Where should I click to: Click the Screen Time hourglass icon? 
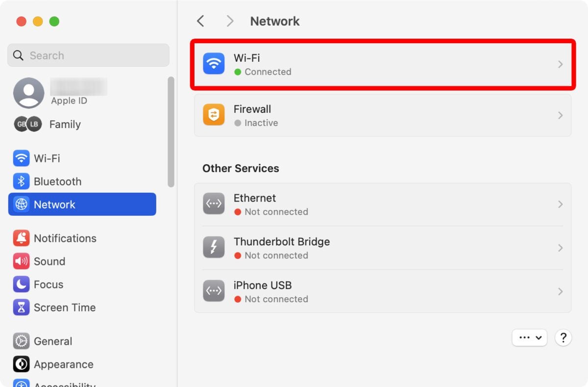click(x=21, y=308)
